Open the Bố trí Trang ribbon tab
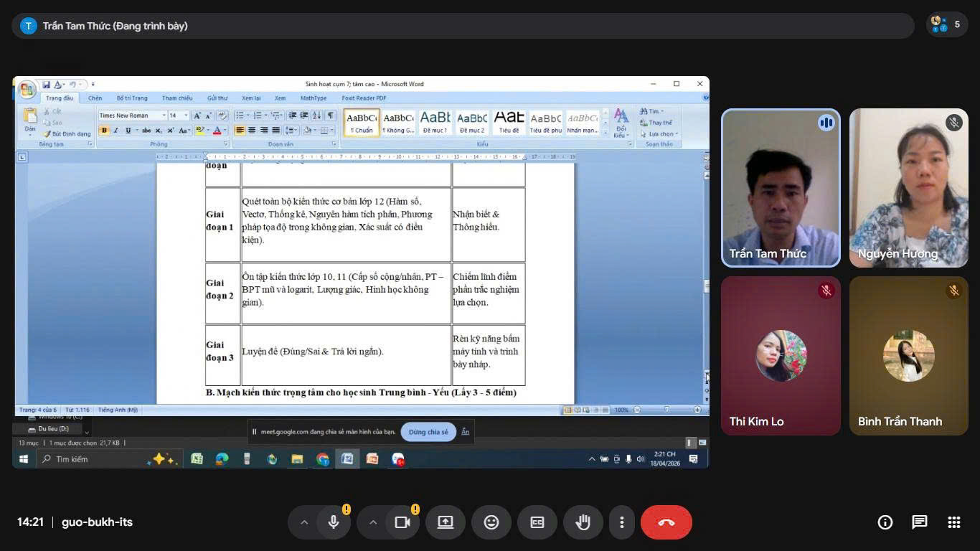Screen dimensions: 980x551 (x=132, y=98)
